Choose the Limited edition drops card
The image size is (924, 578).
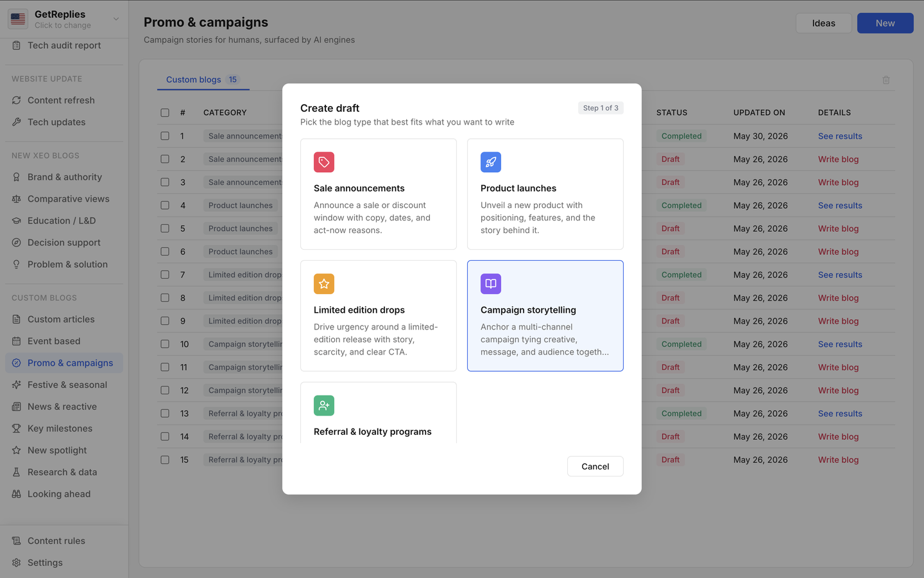[379, 316]
